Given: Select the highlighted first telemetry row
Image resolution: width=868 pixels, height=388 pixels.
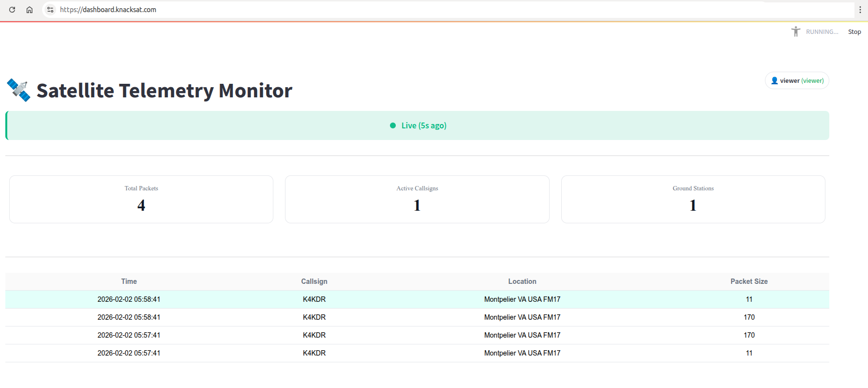Looking at the screenshot, I should (x=417, y=299).
